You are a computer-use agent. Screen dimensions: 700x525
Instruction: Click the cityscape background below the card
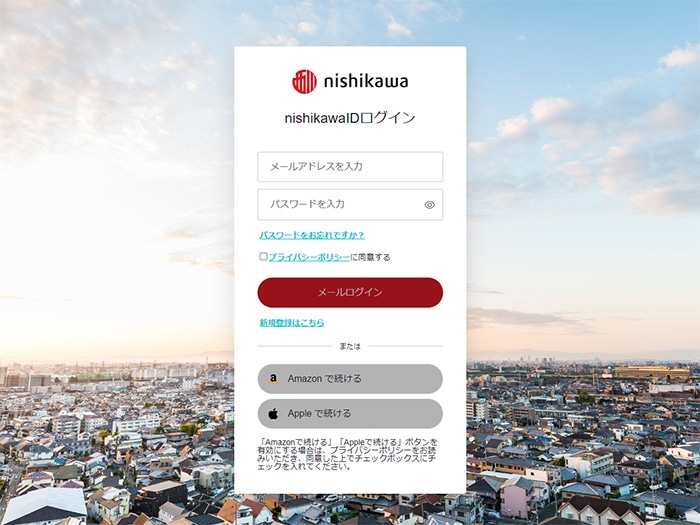(350, 510)
